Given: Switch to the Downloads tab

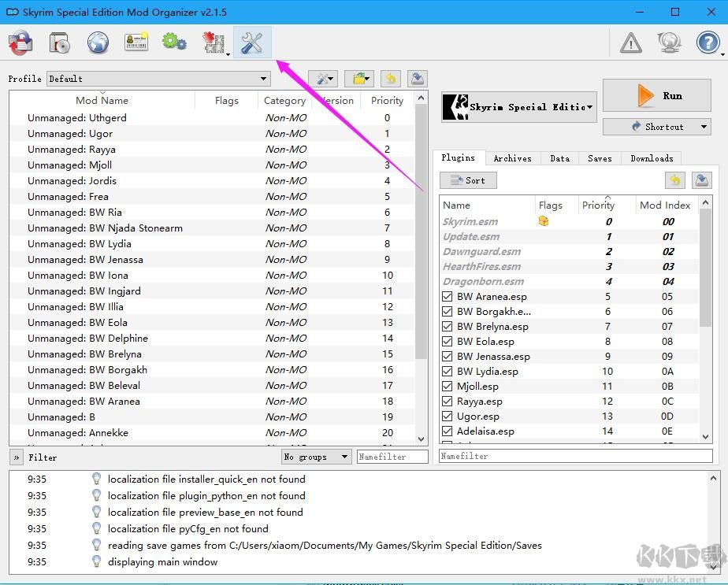Looking at the screenshot, I should [652, 158].
